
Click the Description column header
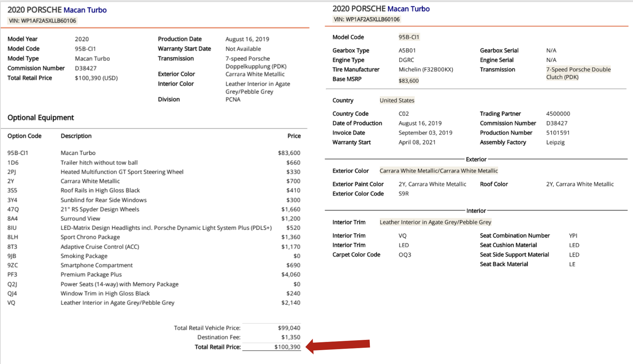(76, 136)
